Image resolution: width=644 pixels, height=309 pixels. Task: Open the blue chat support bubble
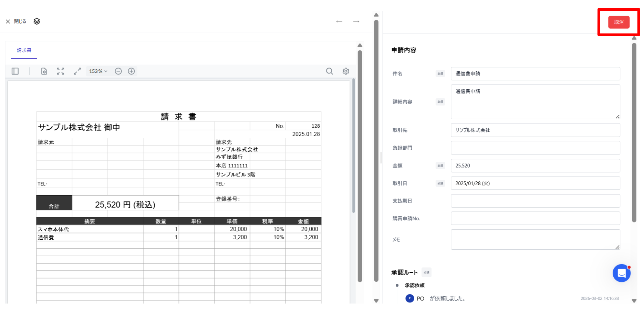click(x=621, y=273)
